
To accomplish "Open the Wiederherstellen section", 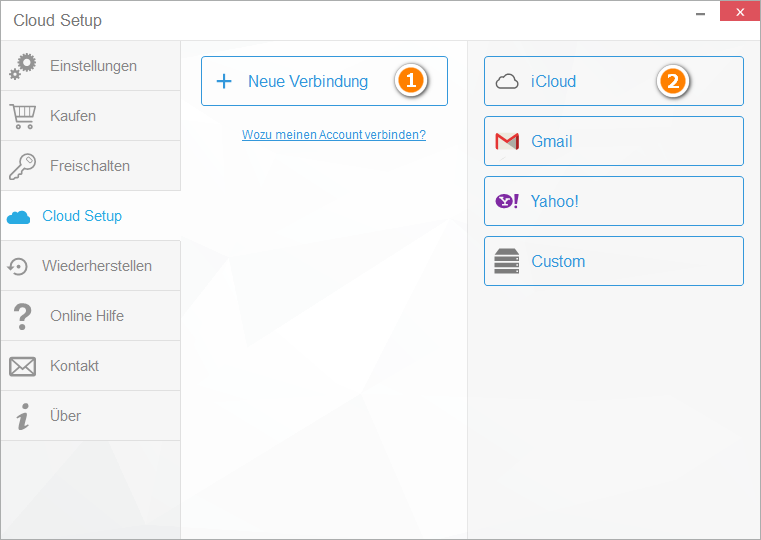I will 91,266.
